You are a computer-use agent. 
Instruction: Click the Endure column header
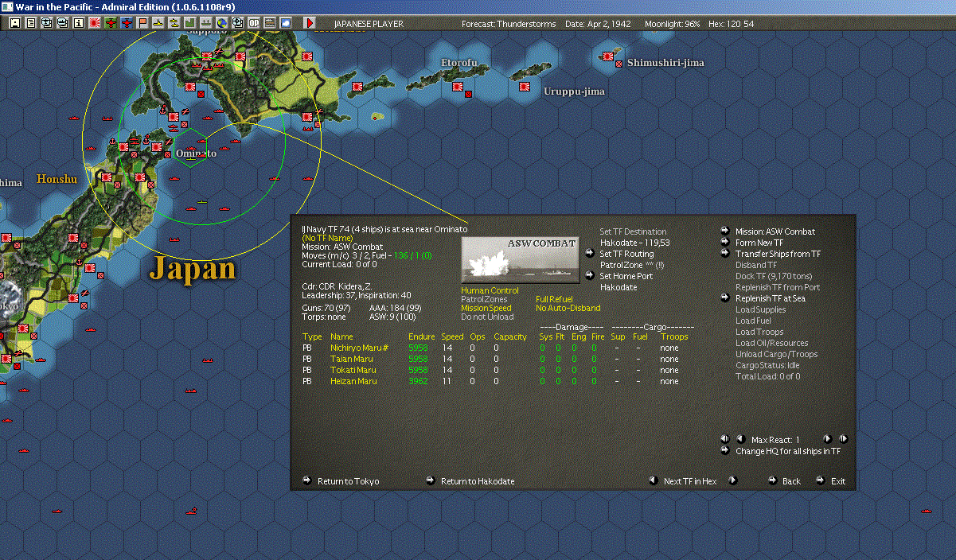[x=422, y=336]
